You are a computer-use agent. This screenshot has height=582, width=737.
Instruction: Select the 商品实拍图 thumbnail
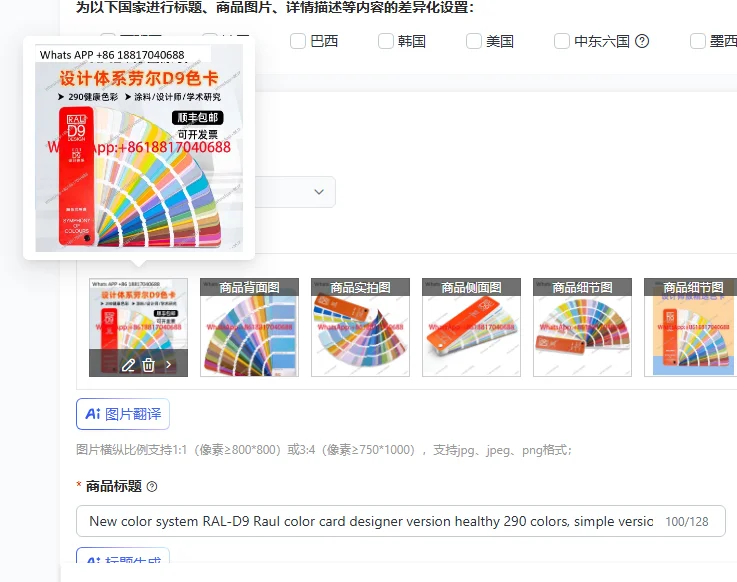361,327
